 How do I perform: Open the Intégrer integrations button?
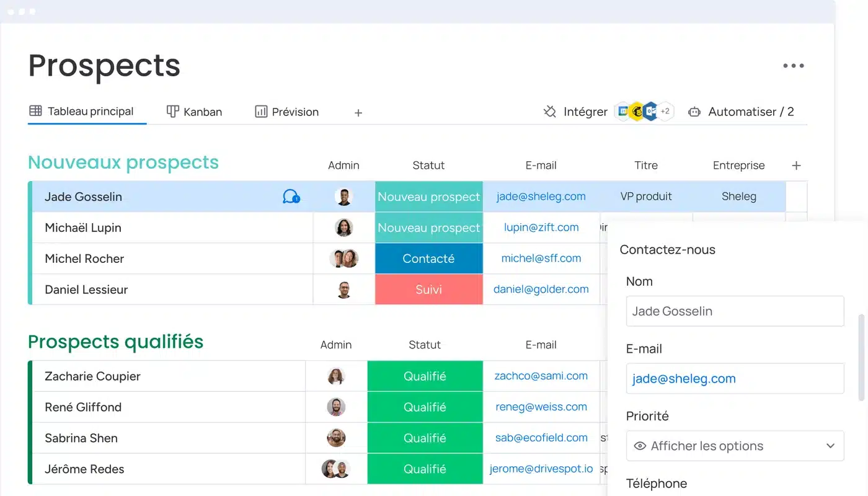575,112
